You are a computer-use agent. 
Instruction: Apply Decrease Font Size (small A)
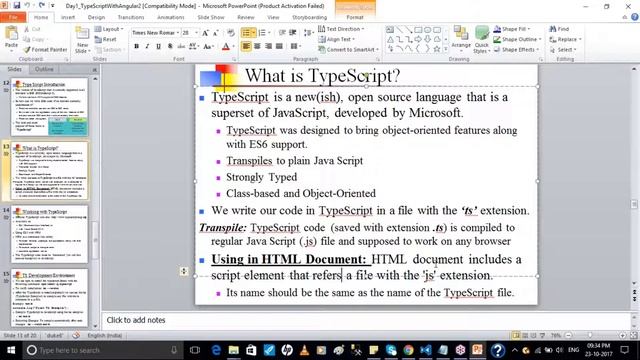pos(216,33)
